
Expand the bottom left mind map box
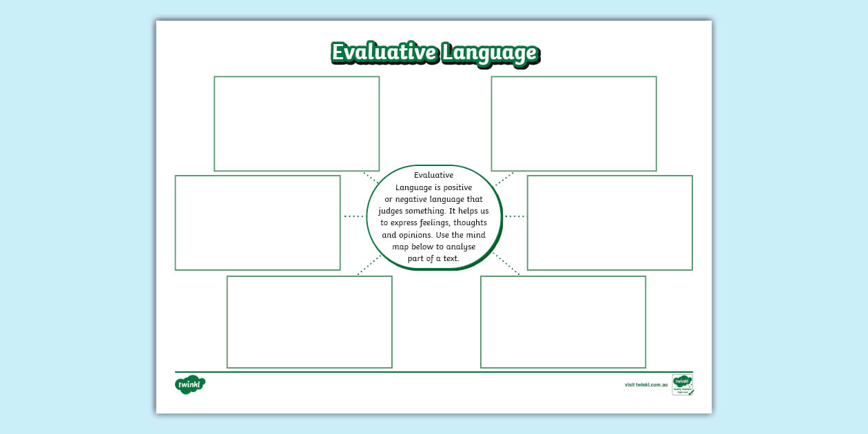click(x=309, y=321)
